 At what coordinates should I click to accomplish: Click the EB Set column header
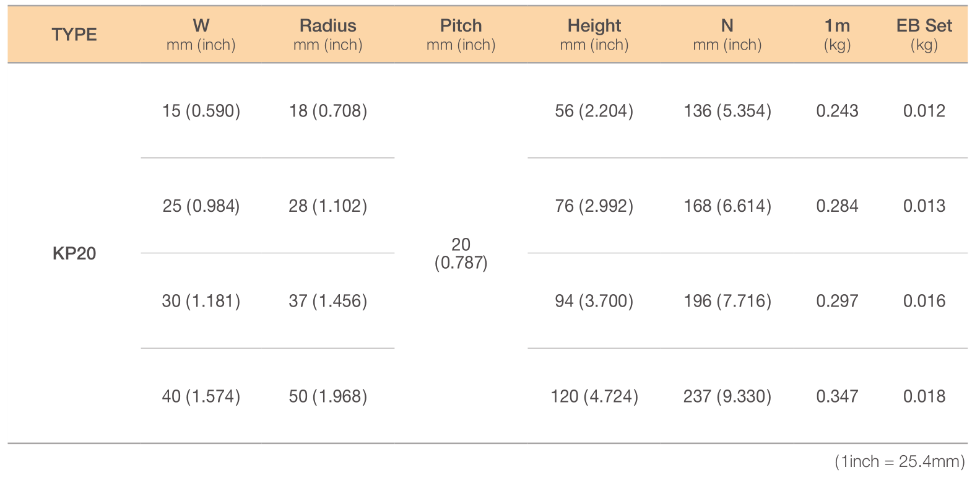pos(924,35)
